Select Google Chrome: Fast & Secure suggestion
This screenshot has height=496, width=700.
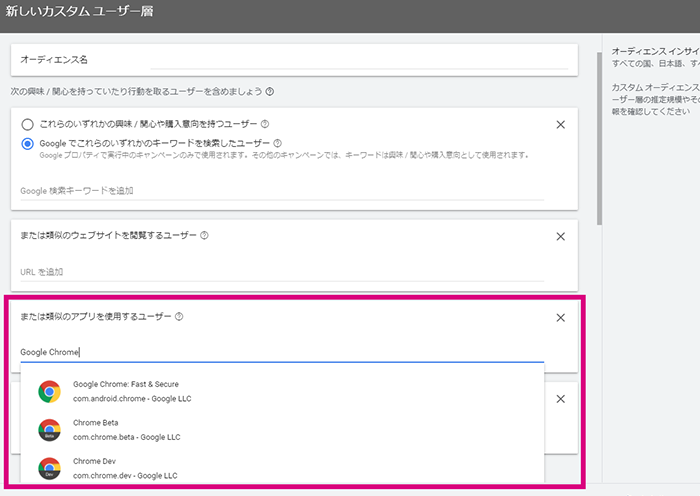[x=282, y=392]
